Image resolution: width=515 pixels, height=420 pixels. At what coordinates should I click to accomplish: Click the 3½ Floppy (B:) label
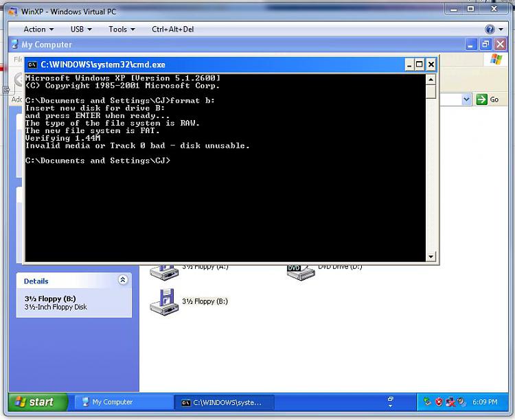point(205,301)
